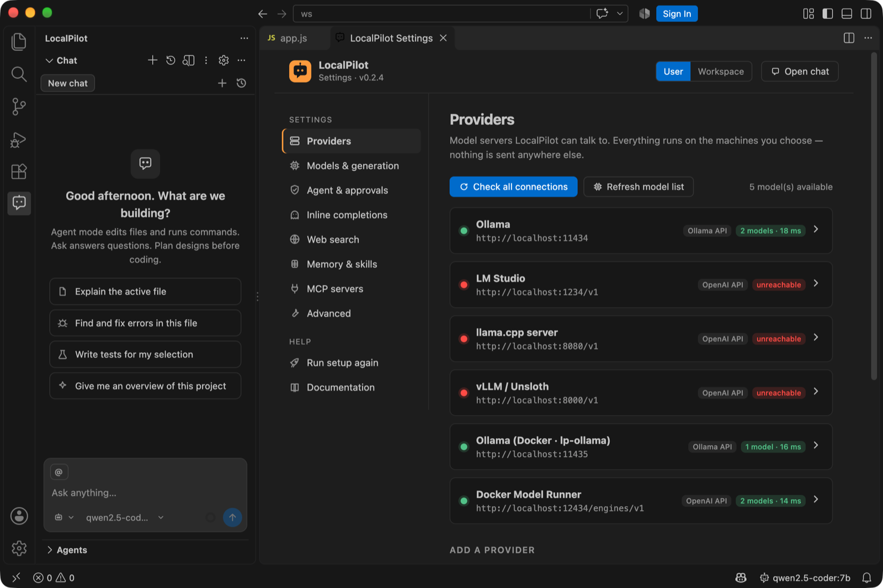
Task: Click the split editor icon
Action: coord(849,38)
